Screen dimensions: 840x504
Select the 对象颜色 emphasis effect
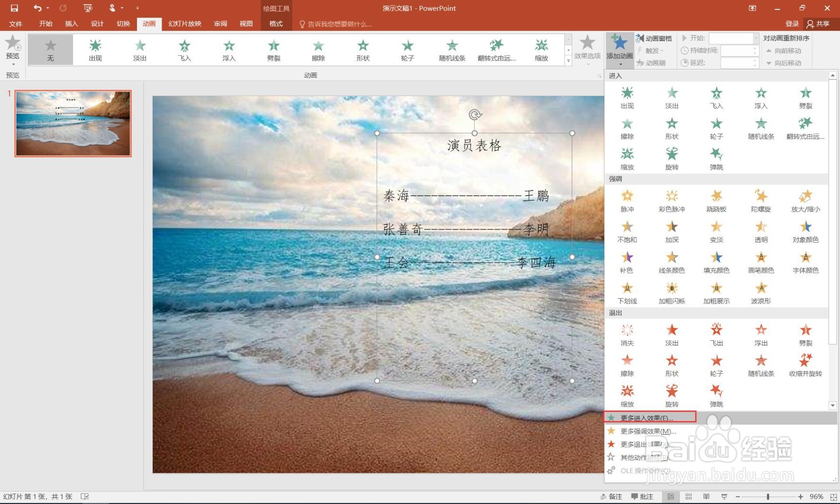point(806,232)
